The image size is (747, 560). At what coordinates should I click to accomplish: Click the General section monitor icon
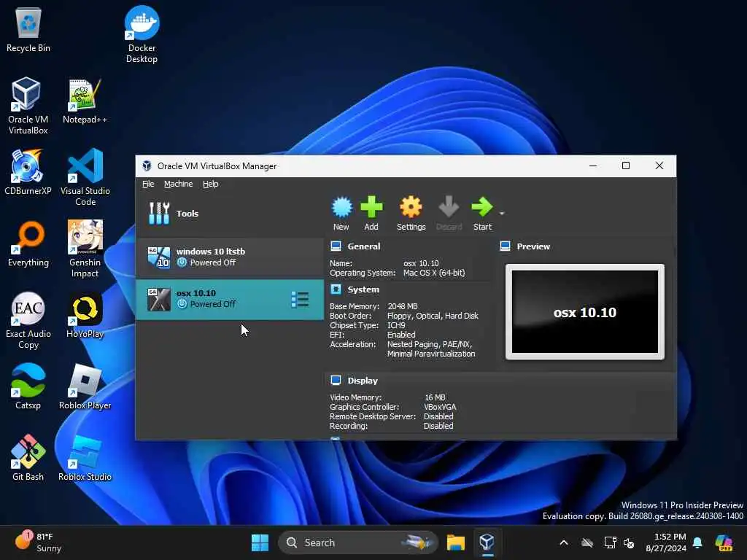tap(336, 246)
